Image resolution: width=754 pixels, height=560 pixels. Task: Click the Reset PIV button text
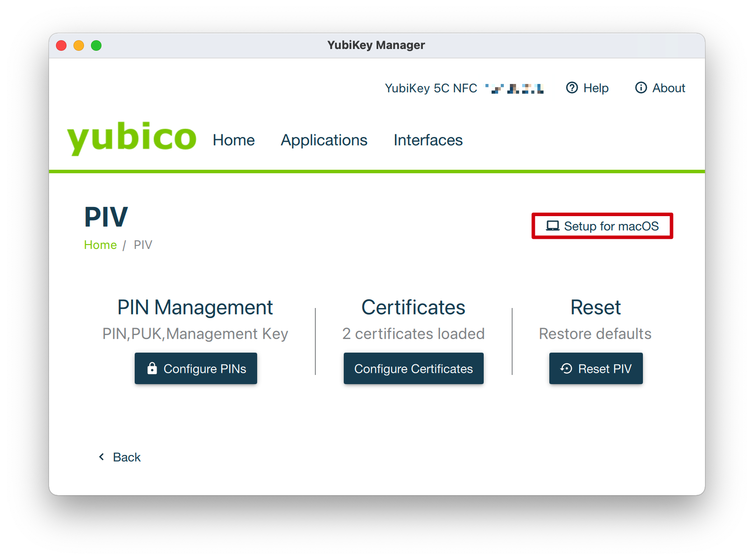pos(605,369)
